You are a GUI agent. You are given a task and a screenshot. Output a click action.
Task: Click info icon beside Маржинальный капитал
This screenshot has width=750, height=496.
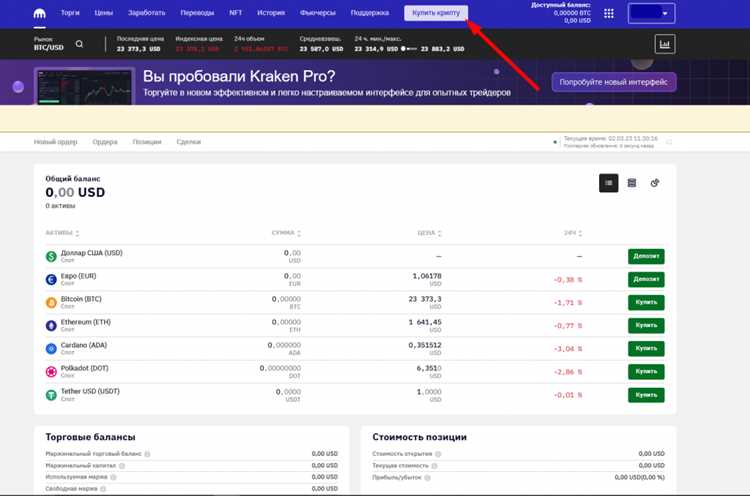pos(122,466)
